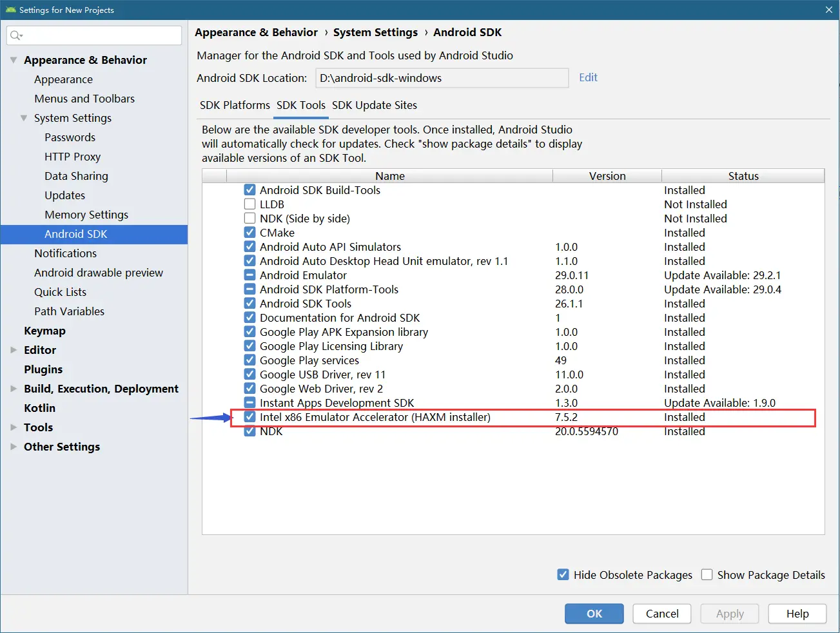The image size is (840, 633).
Task: Collapse Appearance & Behavior tree section
Action: [x=14, y=60]
